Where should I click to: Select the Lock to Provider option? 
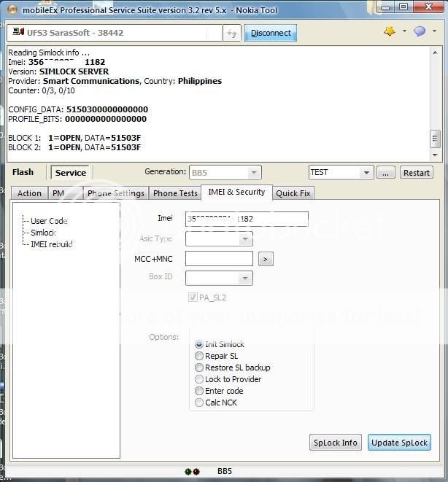point(228,379)
